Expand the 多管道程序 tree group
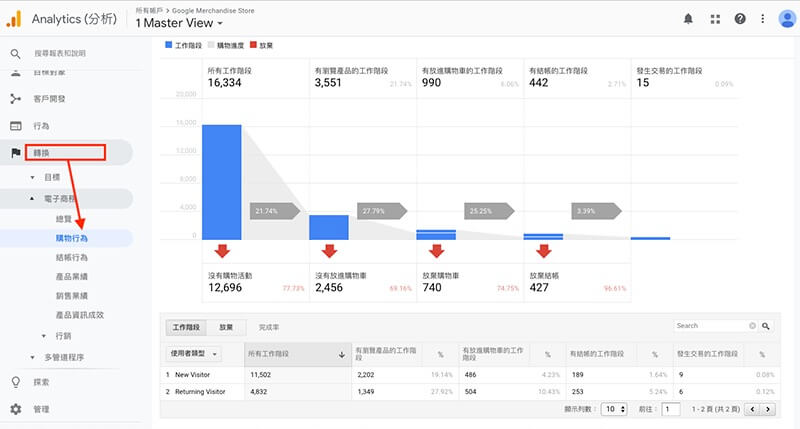 (33, 358)
